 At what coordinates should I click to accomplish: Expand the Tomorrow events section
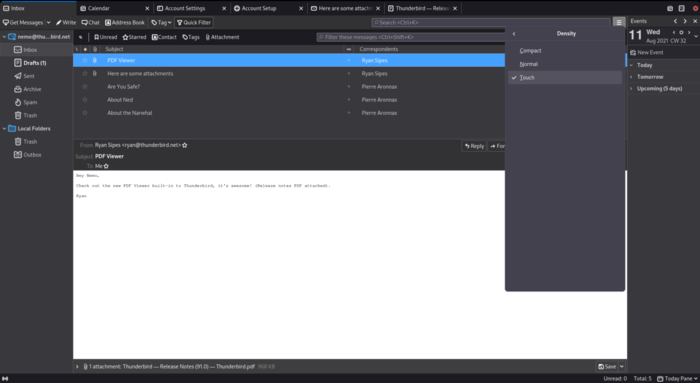tap(631, 77)
